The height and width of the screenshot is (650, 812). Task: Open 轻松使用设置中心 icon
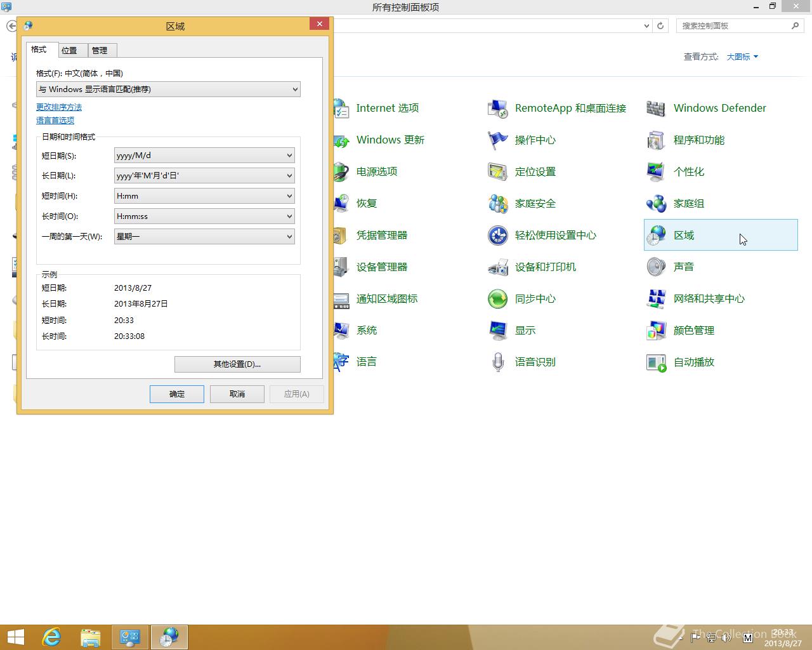click(x=498, y=235)
